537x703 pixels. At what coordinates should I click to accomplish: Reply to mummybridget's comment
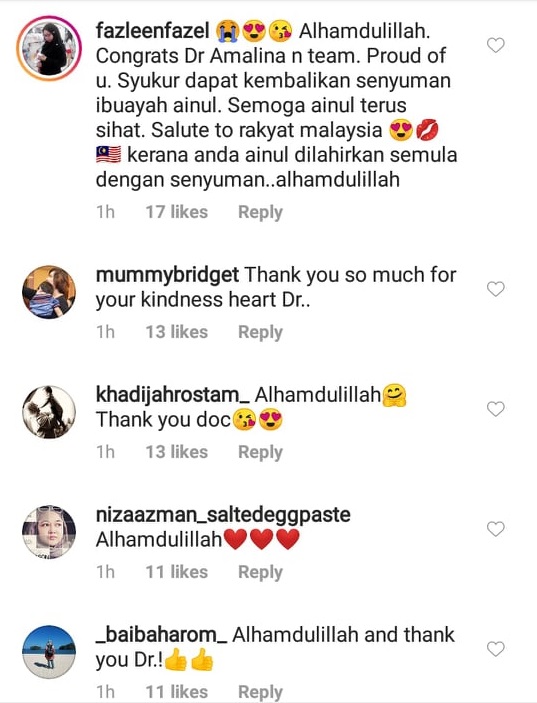[260, 332]
